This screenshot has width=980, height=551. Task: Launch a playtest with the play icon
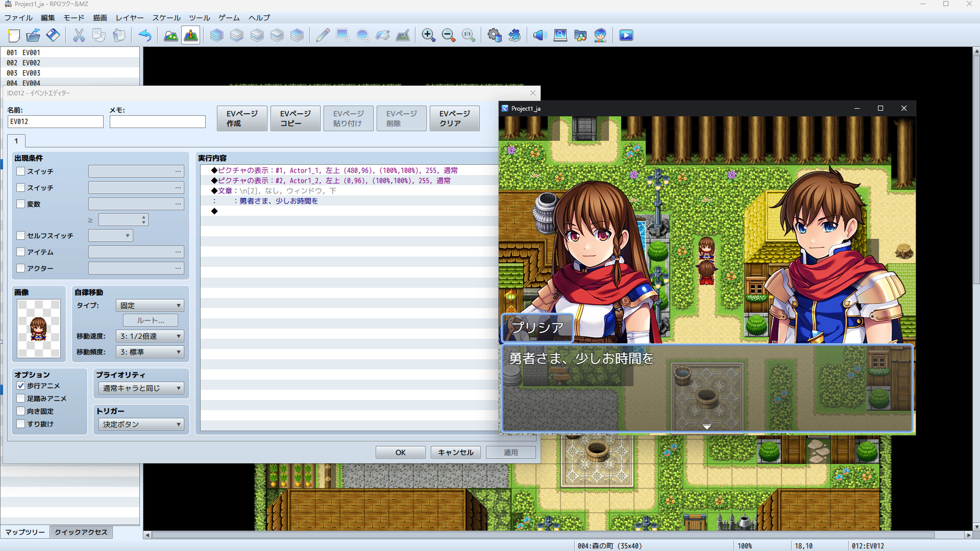(x=625, y=35)
